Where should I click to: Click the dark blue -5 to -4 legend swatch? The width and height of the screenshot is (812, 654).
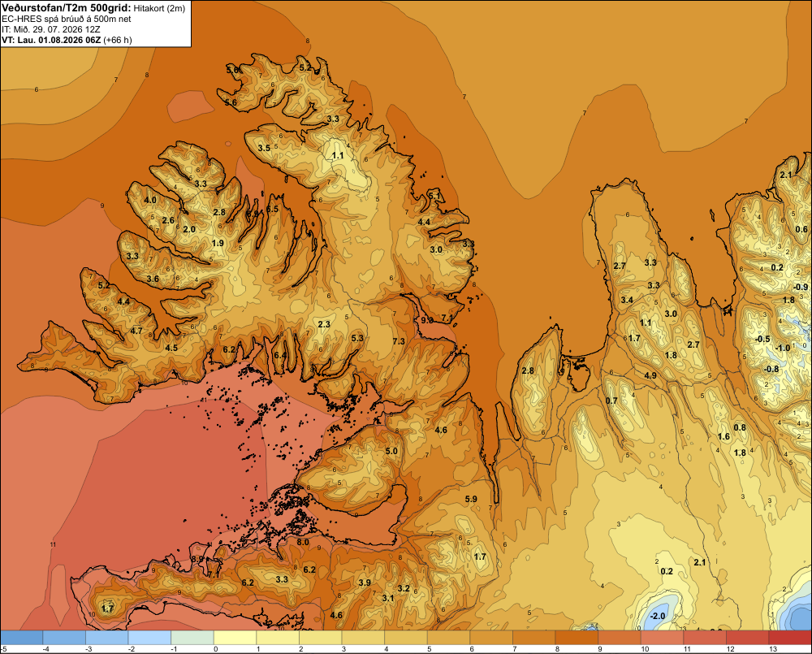click(22, 638)
